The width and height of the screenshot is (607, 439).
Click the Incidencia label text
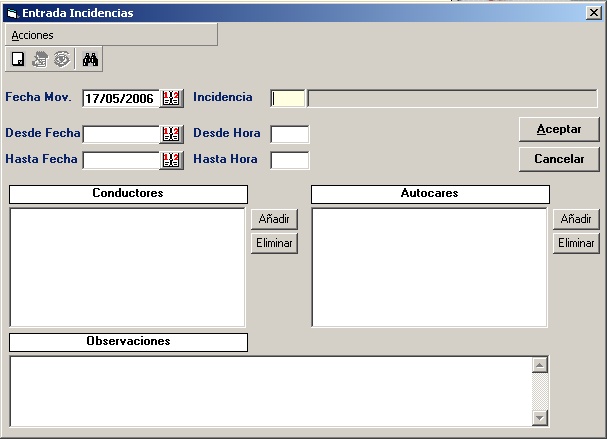[x=223, y=97]
